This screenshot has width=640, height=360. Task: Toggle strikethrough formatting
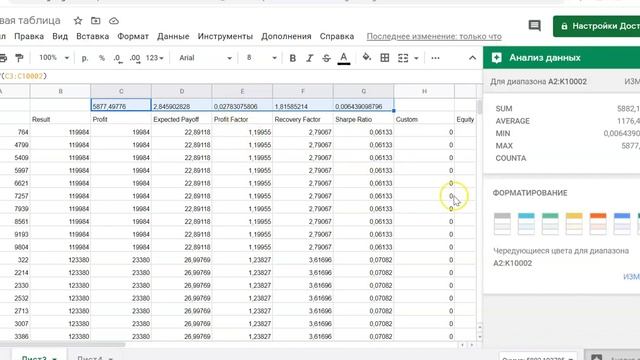tap(326, 58)
